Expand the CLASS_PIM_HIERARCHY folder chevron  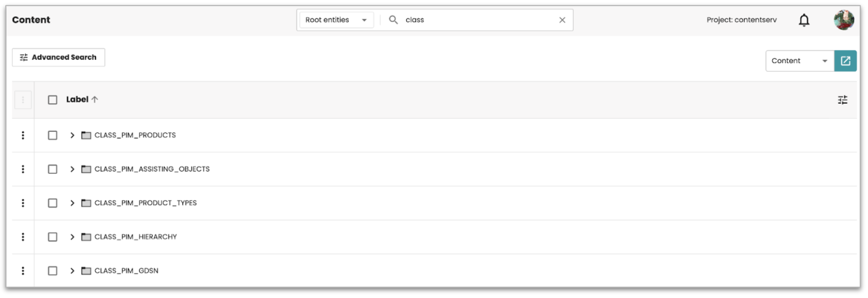click(x=73, y=236)
